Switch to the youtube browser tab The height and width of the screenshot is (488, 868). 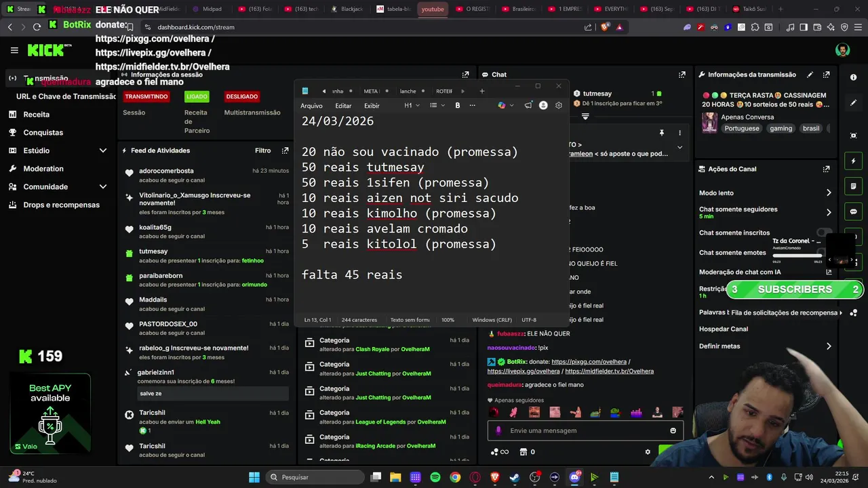[x=433, y=9]
